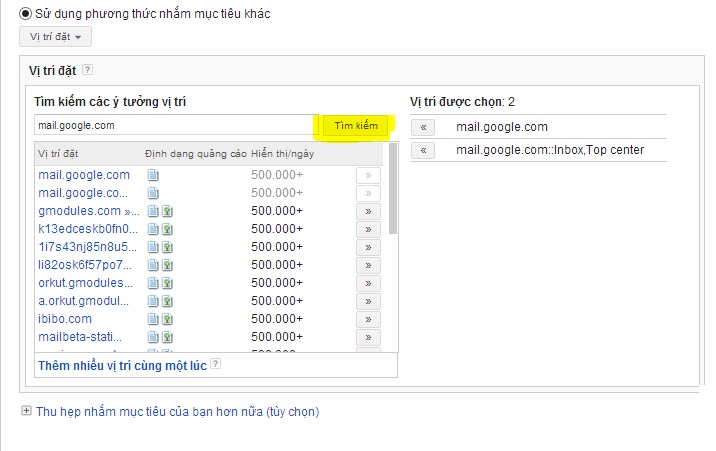Screen dimensions: 716x451
Task: Open the 'Vị trí đặt' dropdown button
Action: tap(55, 37)
